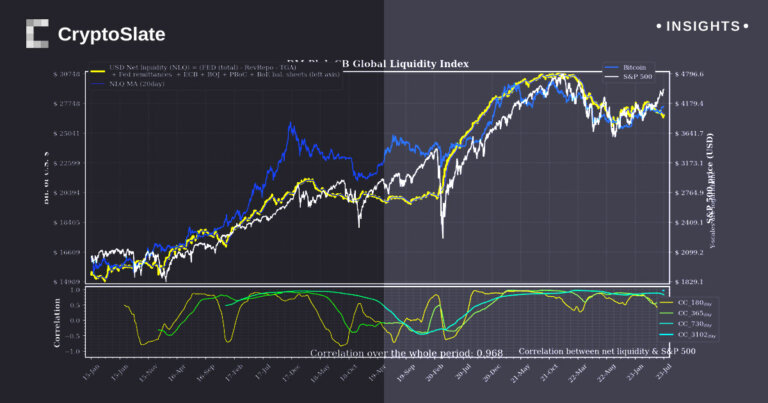The width and height of the screenshot is (768, 403).
Task: Click the $ 1829.1 right axis value
Action: [689, 282]
